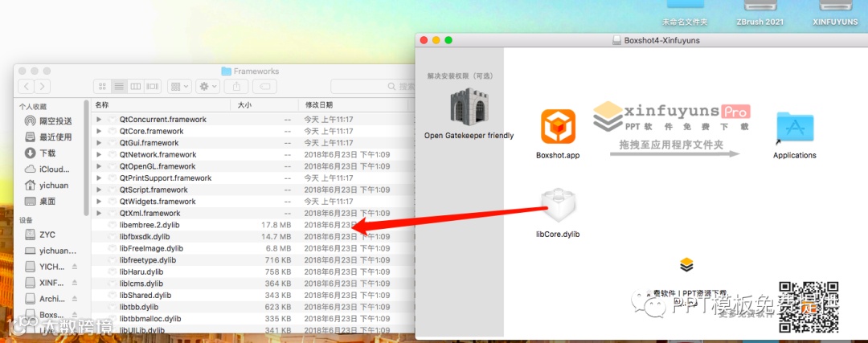Open the ZBrush 2021 desktop item
The image size is (868, 343).
coord(759,14)
